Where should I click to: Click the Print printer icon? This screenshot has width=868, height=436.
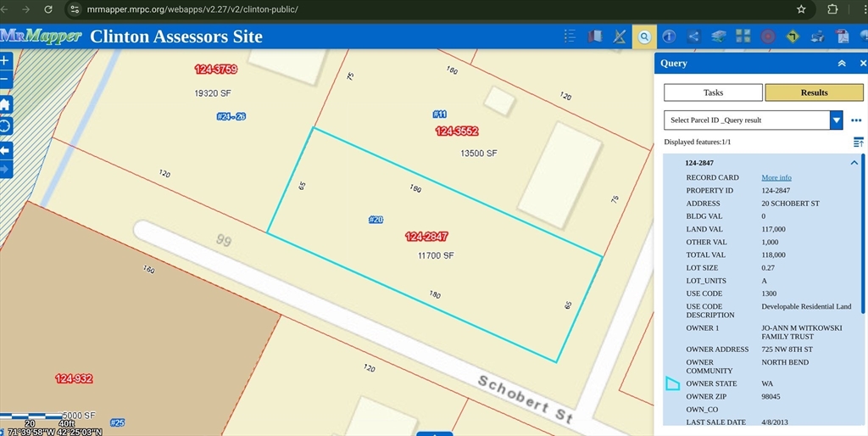pyautogui.click(x=817, y=36)
